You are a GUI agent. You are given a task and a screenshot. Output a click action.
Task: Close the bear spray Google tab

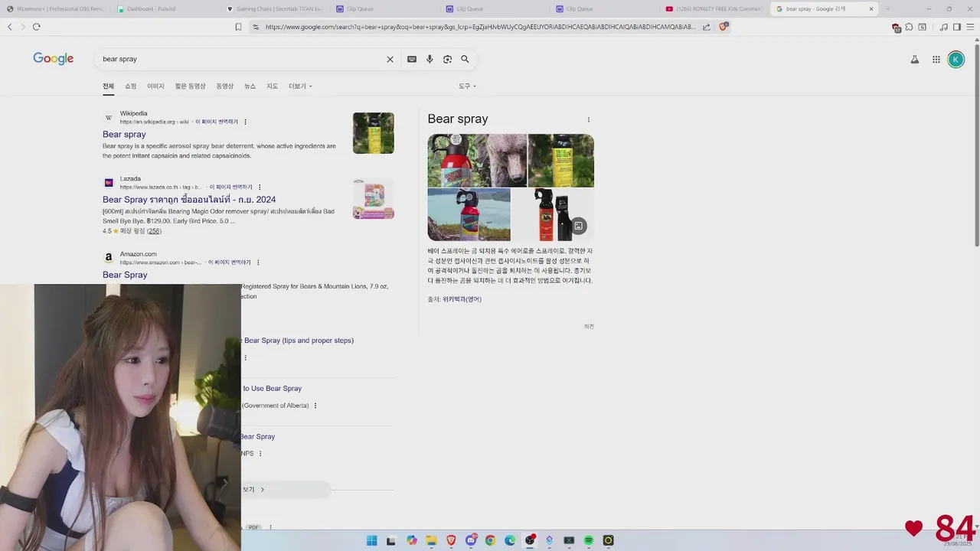coord(871,9)
